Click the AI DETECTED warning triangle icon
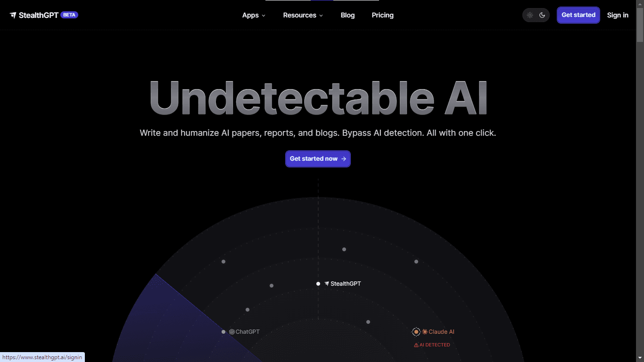The image size is (644, 362). tap(416, 345)
